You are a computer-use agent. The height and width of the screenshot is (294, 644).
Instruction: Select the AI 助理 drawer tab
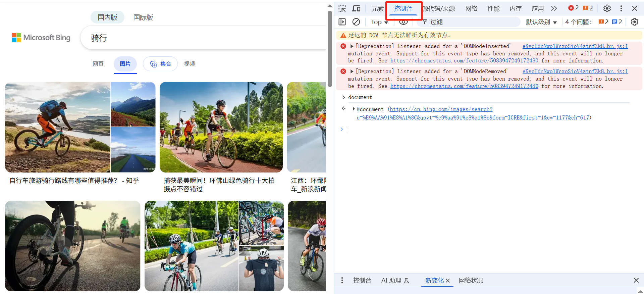pos(395,281)
